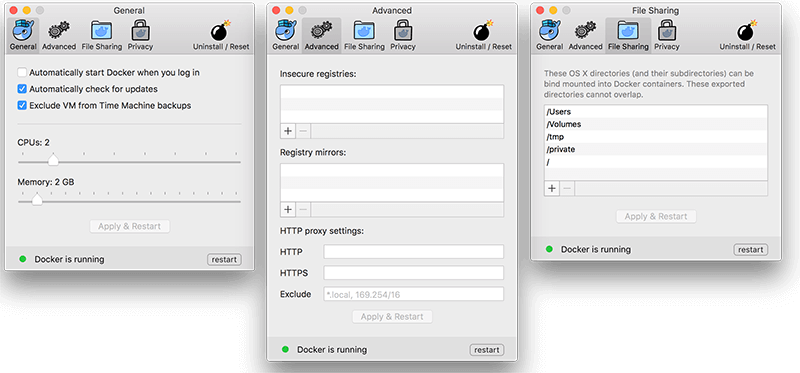Open File Sharing icon in Advanced window
Screen dimensions: 800x373
364,31
